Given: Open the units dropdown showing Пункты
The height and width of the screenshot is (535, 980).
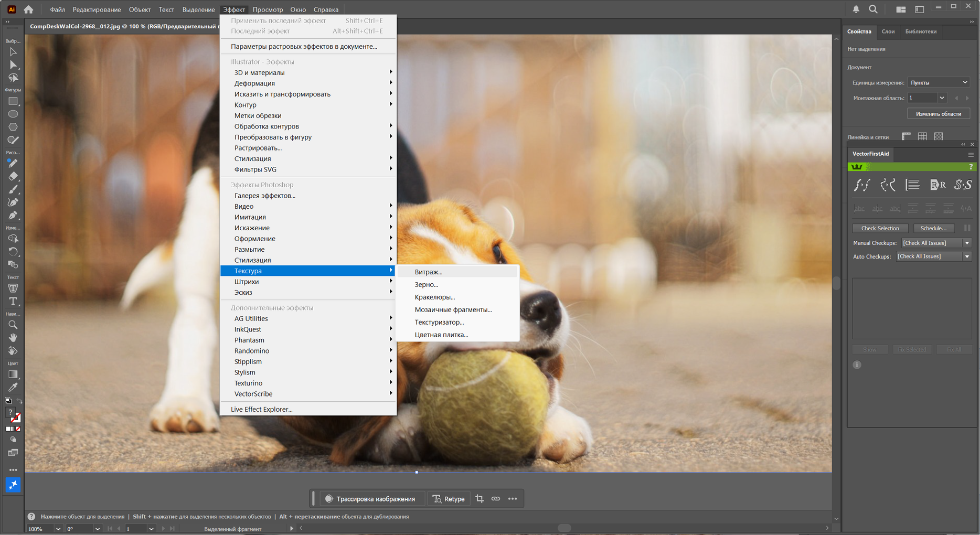Looking at the screenshot, I should (x=939, y=82).
